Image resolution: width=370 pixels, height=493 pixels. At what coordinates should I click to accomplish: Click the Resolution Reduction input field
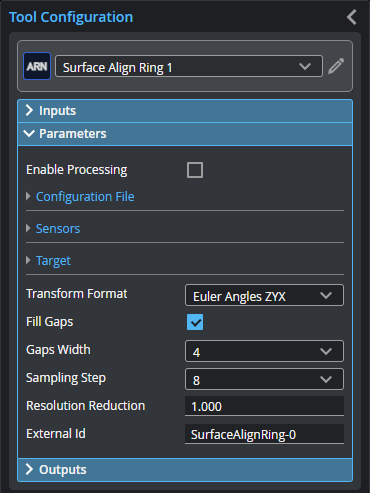pyautogui.click(x=264, y=406)
